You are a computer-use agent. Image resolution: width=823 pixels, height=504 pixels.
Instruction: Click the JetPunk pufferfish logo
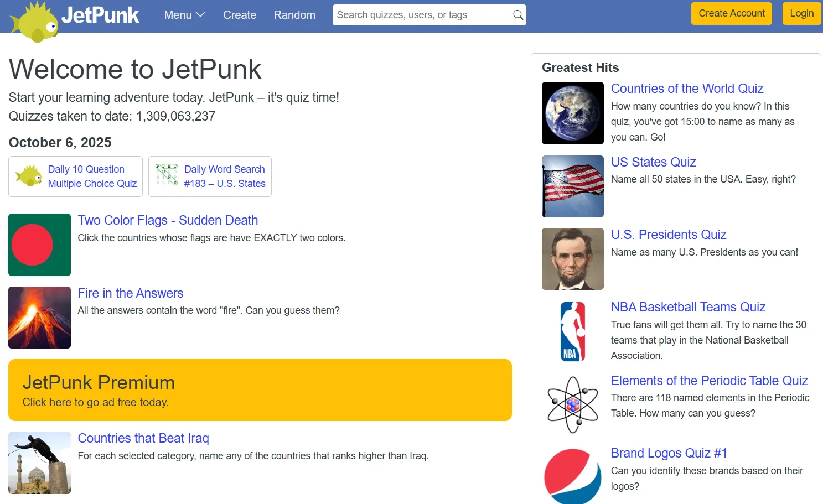click(35, 21)
